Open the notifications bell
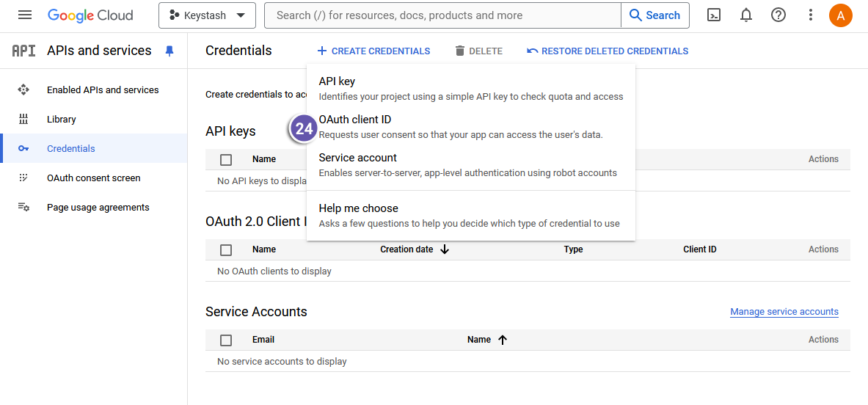Viewport: 868px width, 405px height. (746, 15)
